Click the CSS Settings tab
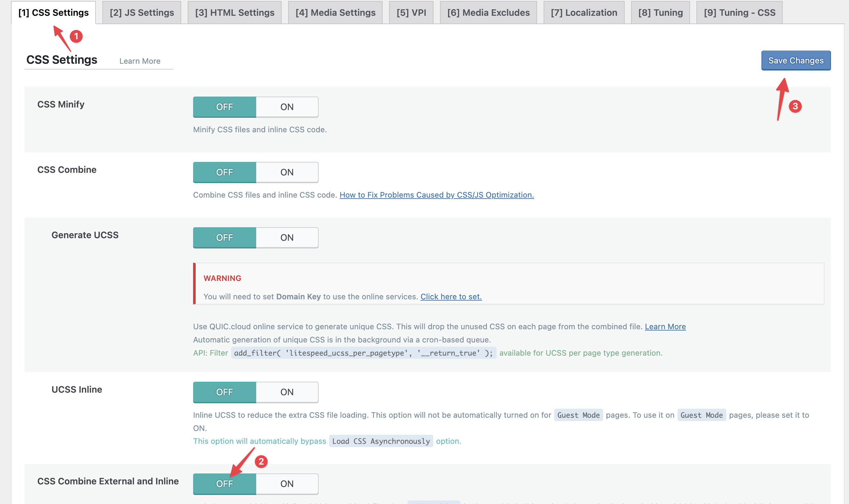 [x=53, y=13]
